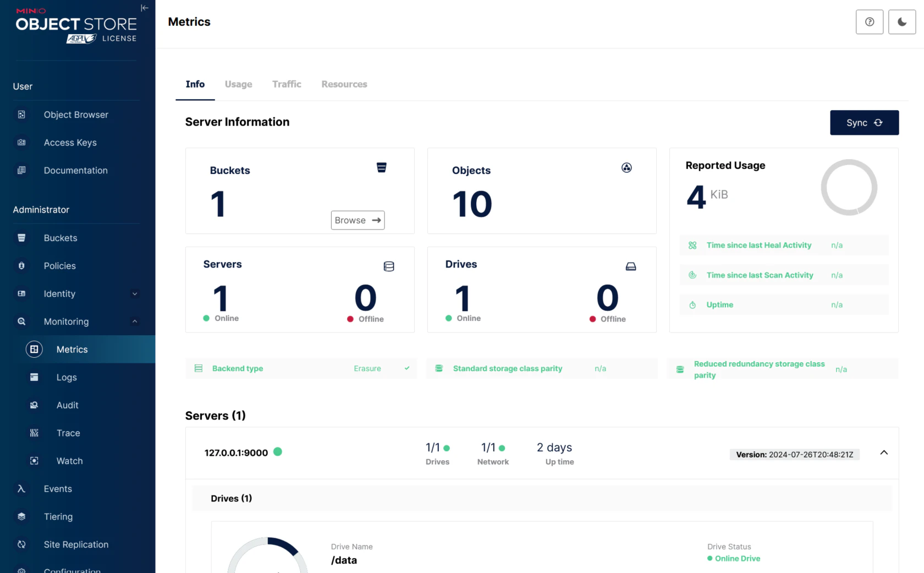Click the MinIO Object Store logo
The image size is (924, 573).
(x=76, y=25)
